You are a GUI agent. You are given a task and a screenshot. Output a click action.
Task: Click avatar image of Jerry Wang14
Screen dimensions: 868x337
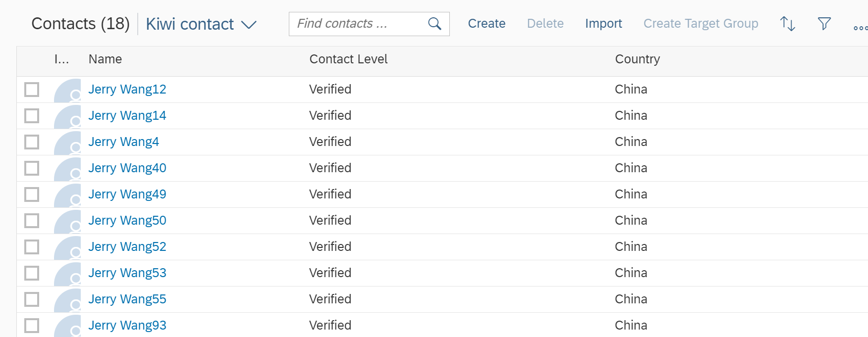tap(67, 116)
